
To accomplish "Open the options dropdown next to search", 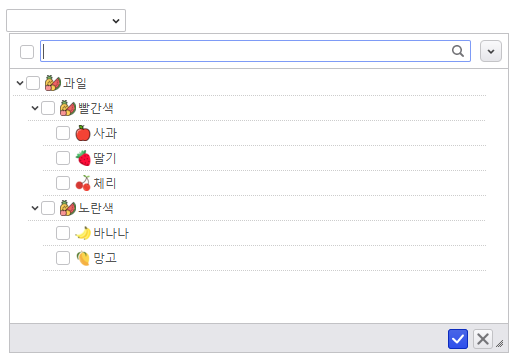I will pos(491,51).
